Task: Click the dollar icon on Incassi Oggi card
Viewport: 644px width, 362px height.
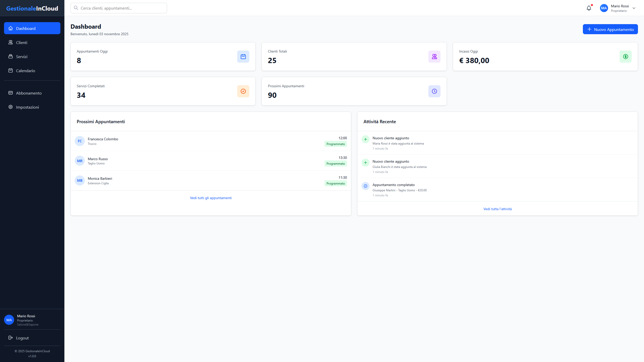Action: 626,57
